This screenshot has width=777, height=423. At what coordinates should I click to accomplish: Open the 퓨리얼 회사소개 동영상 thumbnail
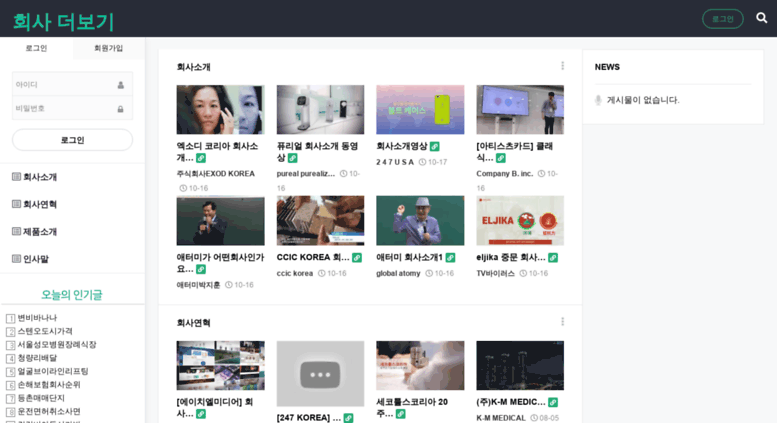(320, 109)
